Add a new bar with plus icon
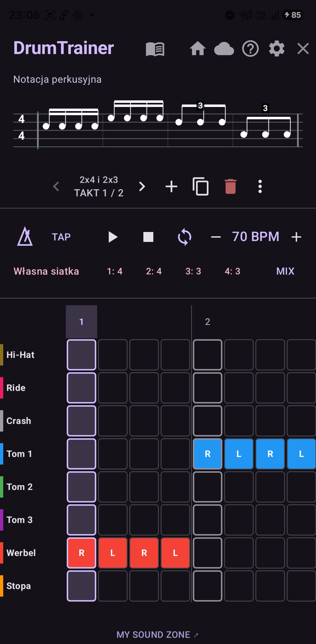316x644 pixels. [171, 186]
